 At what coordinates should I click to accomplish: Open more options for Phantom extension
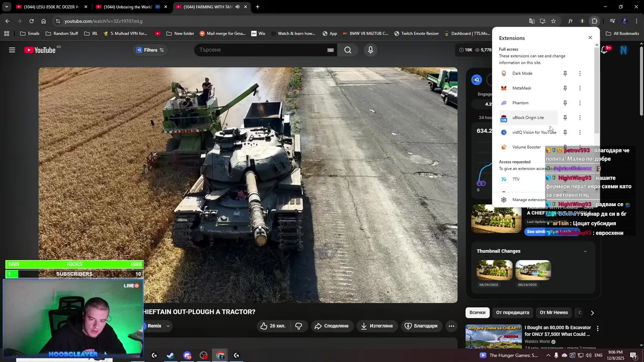pos(580,103)
